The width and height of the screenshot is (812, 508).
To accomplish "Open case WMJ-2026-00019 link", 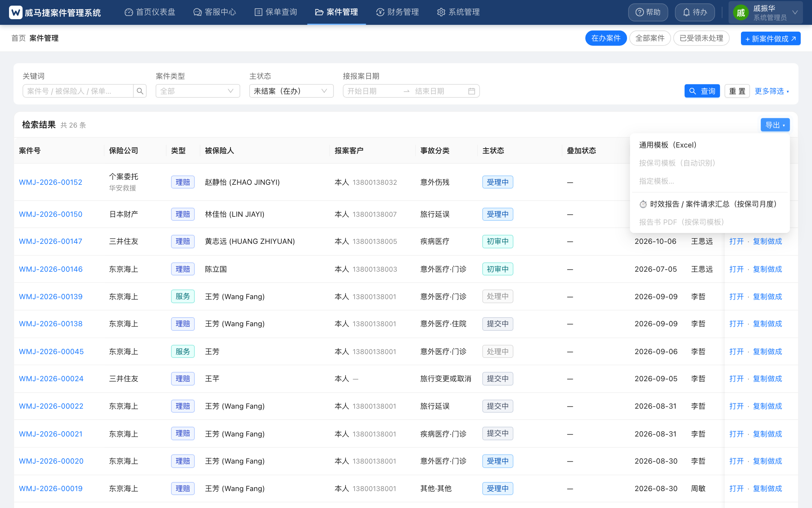I will tap(51, 488).
